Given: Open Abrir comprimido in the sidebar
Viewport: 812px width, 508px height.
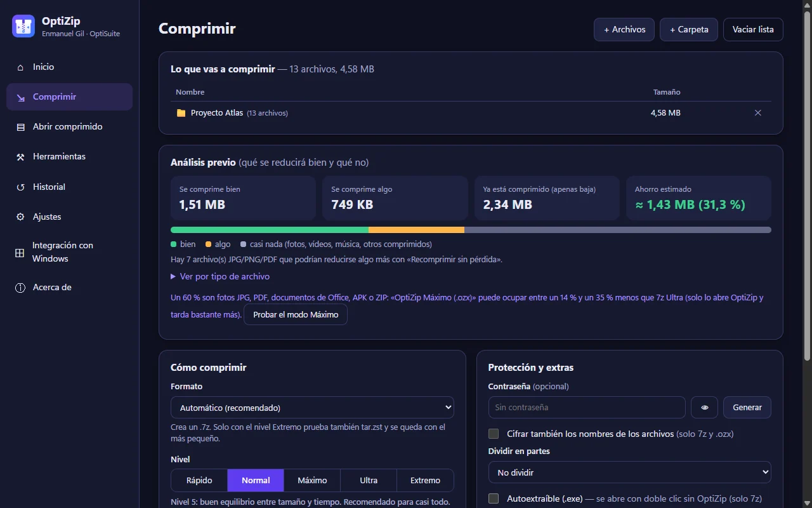Looking at the screenshot, I should tap(69, 127).
